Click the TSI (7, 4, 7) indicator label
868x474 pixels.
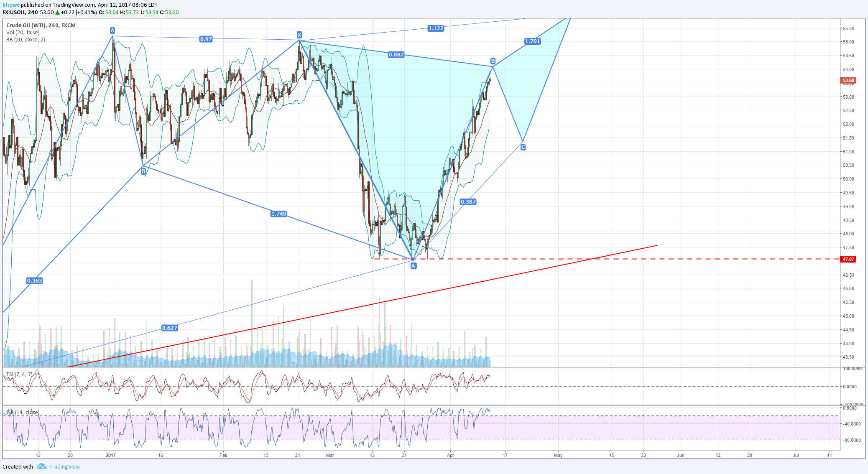19,375
